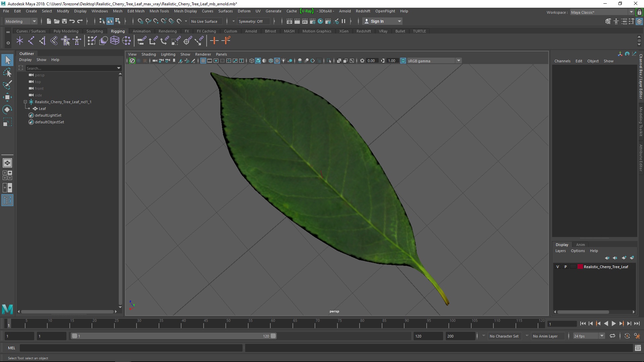The height and width of the screenshot is (362, 644).
Task: Select the arrow Select tool in toolbox
Action: pos(7,60)
